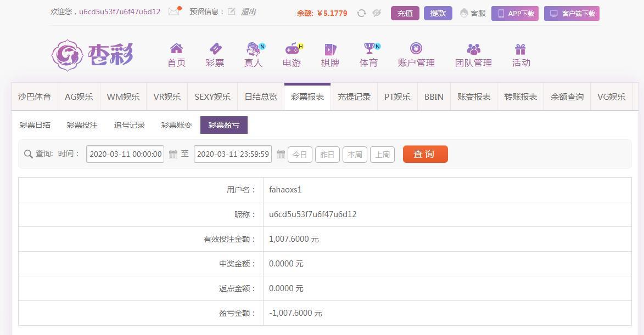Viewport: 644px width, 335px height.
Task: Click the 提款 withdraw button
Action: [x=438, y=13]
